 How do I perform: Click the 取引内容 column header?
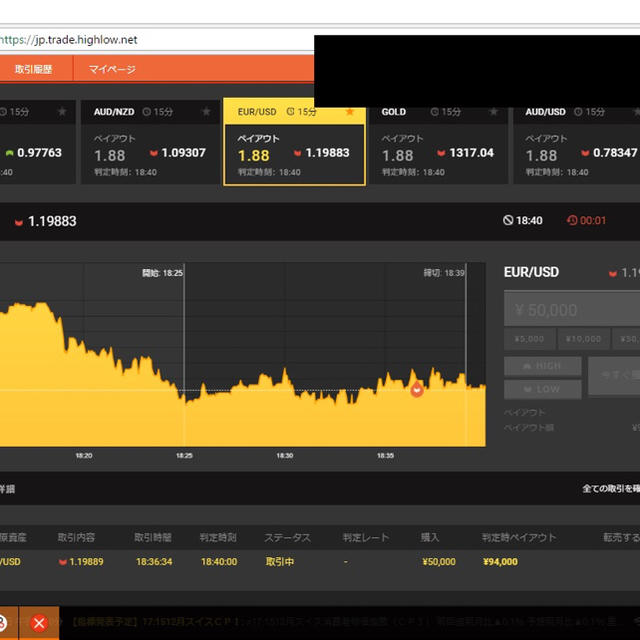(x=76, y=538)
